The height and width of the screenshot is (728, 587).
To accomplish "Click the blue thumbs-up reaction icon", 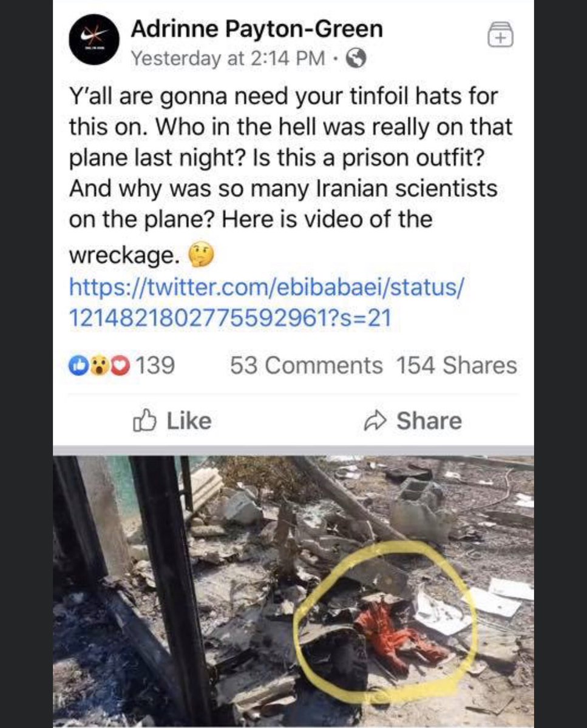I will tap(78, 366).
